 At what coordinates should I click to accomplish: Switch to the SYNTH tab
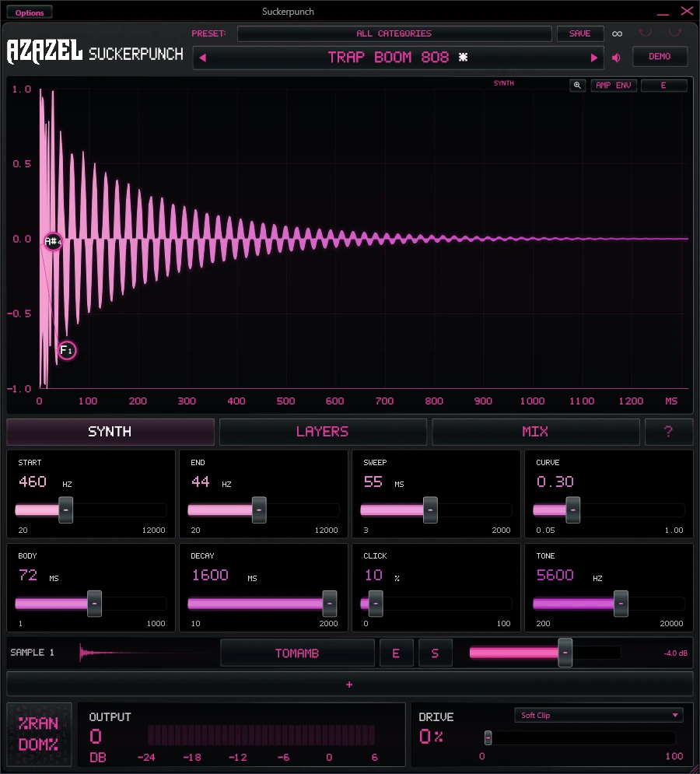[x=110, y=432]
